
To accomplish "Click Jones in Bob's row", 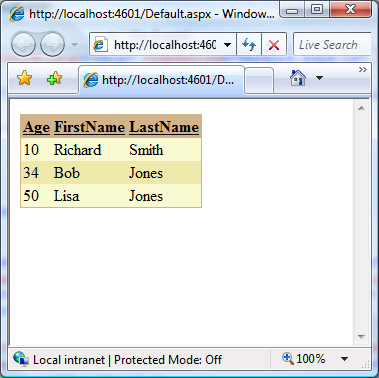I will (x=164, y=173).
